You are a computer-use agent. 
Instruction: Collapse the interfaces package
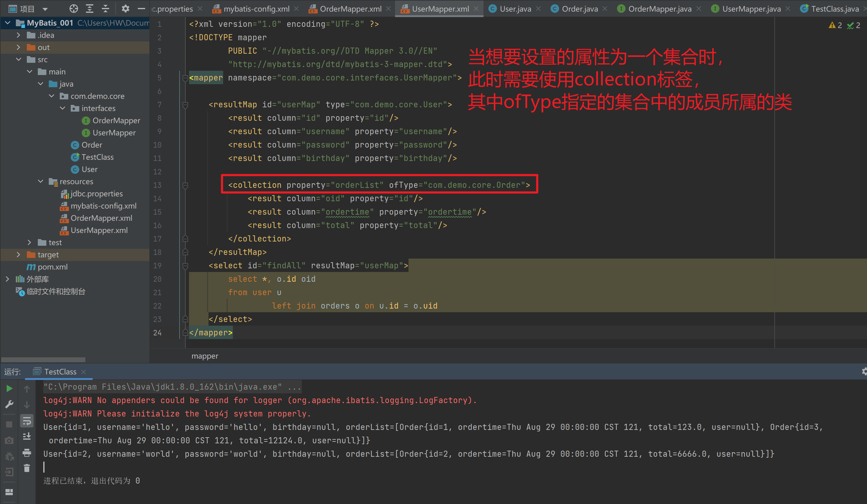coord(62,108)
